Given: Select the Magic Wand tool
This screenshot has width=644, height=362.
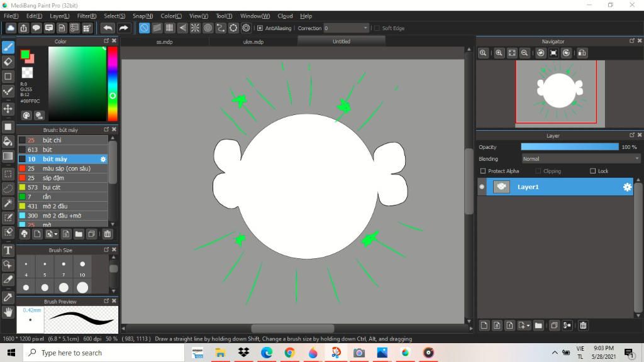Looking at the screenshot, I should tap(8, 203).
